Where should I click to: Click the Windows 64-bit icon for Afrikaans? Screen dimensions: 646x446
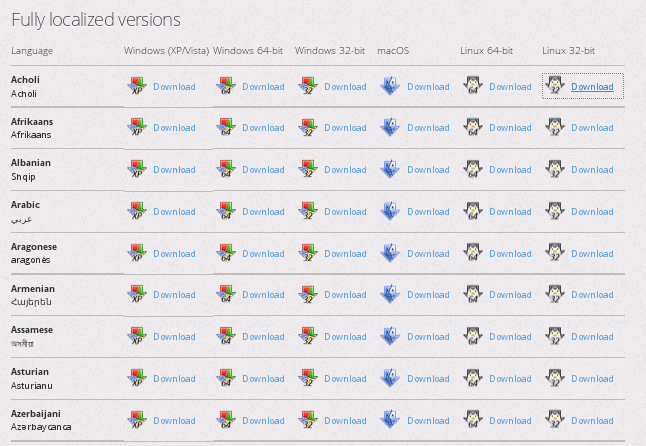point(225,128)
